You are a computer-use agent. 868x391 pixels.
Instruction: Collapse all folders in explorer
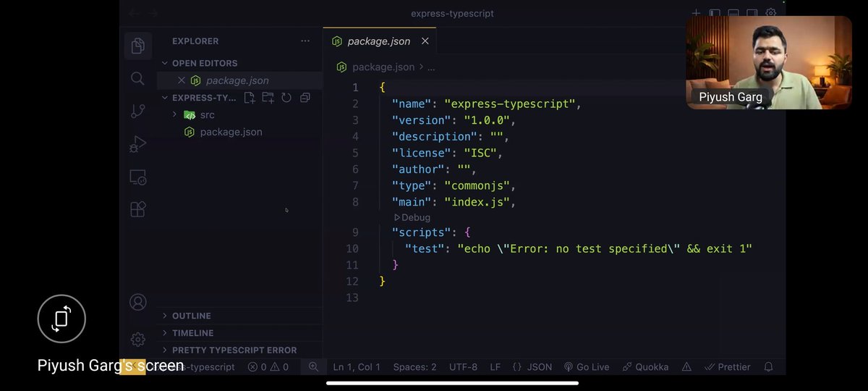tap(305, 98)
